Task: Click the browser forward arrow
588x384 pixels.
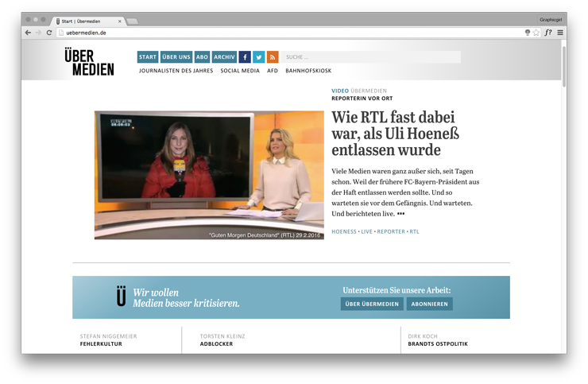Action: [38, 33]
